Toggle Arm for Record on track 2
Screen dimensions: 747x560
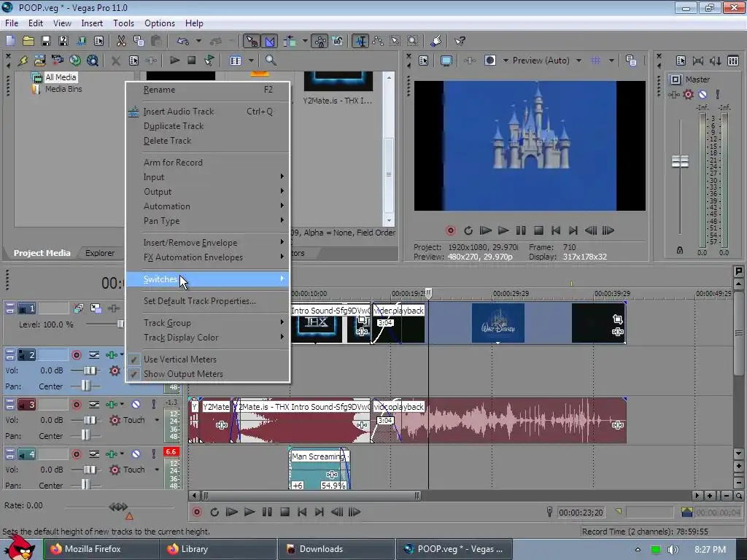(x=76, y=355)
